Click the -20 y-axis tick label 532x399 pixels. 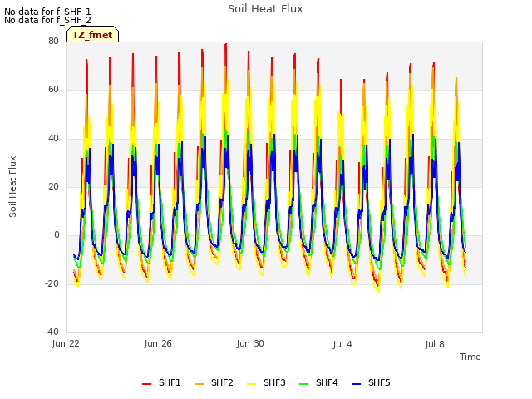click(52, 283)
